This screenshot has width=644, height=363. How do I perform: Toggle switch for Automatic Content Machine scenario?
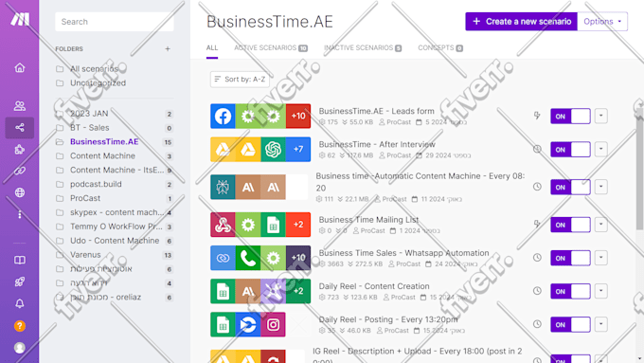pyautogui.click(x=570, y=187)
